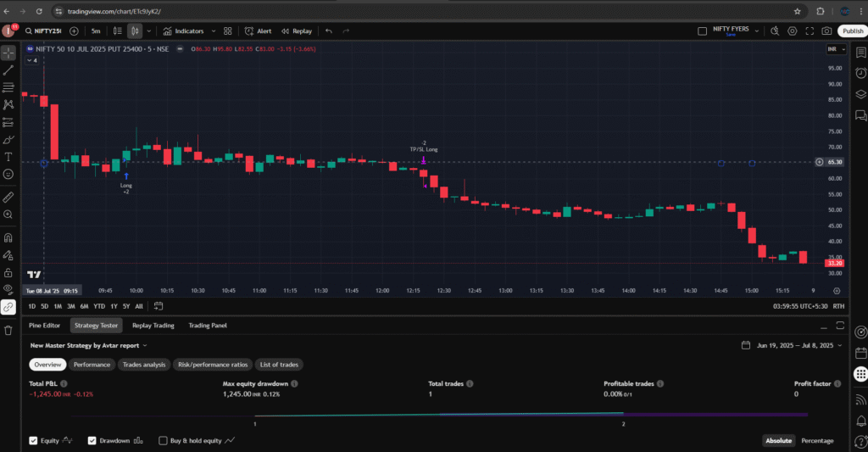
Task: Collapse the indicator legend showing 4
Action: [x=32, y=60]
